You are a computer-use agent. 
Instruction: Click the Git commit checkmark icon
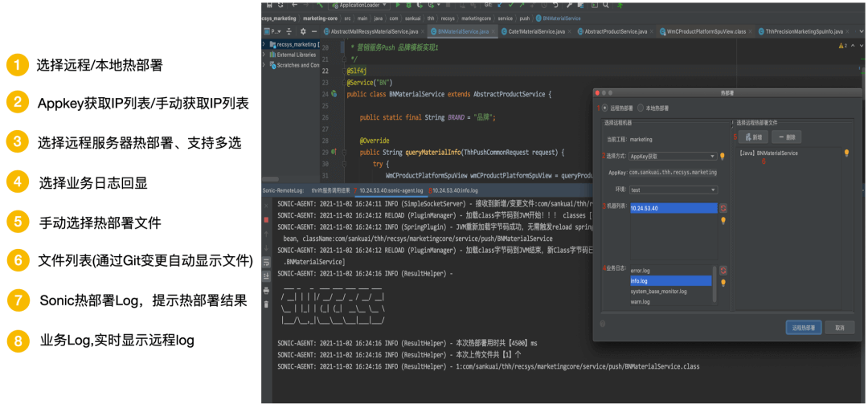pyautogui.click(x=511, y=5)
